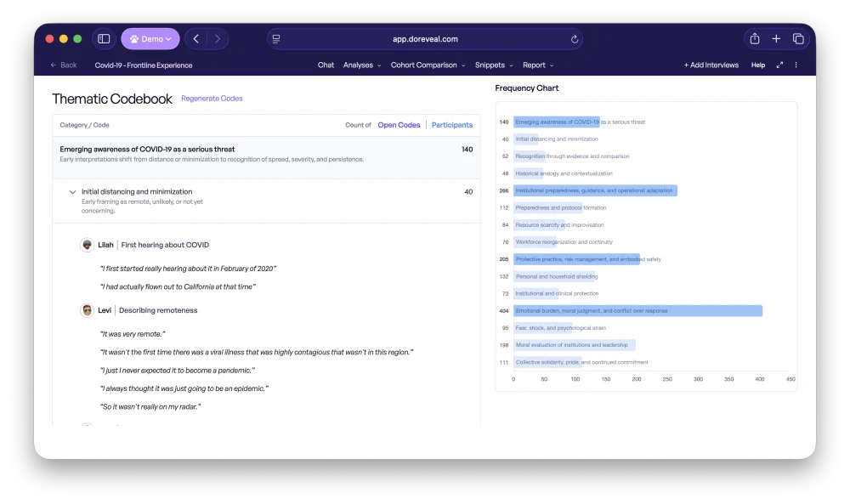The image size is (850, 504).
Task: Open the Chat menu item
Action: pyautogui.click(x=326, y=65)
